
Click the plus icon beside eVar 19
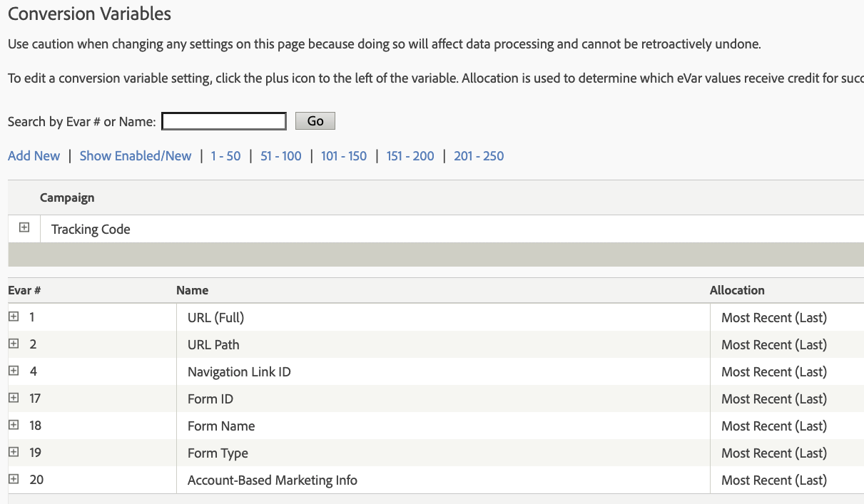coord(14,452)
